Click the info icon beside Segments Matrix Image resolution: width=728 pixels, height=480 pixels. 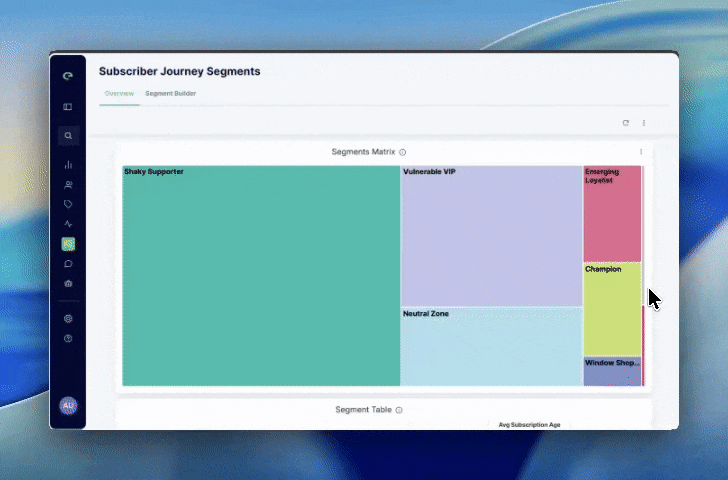pos(403,152)
